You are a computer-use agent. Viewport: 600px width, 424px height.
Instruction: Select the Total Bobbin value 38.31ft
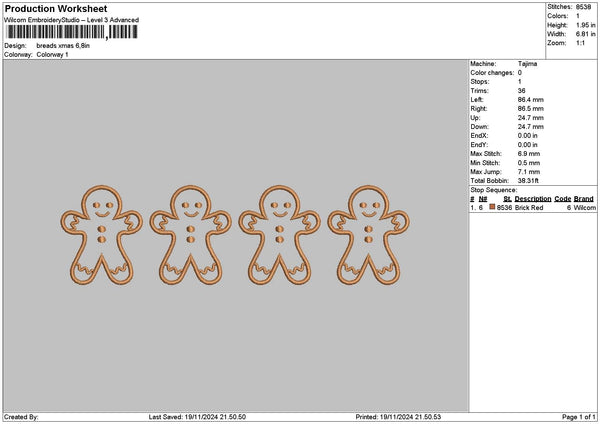pos(528,181)
